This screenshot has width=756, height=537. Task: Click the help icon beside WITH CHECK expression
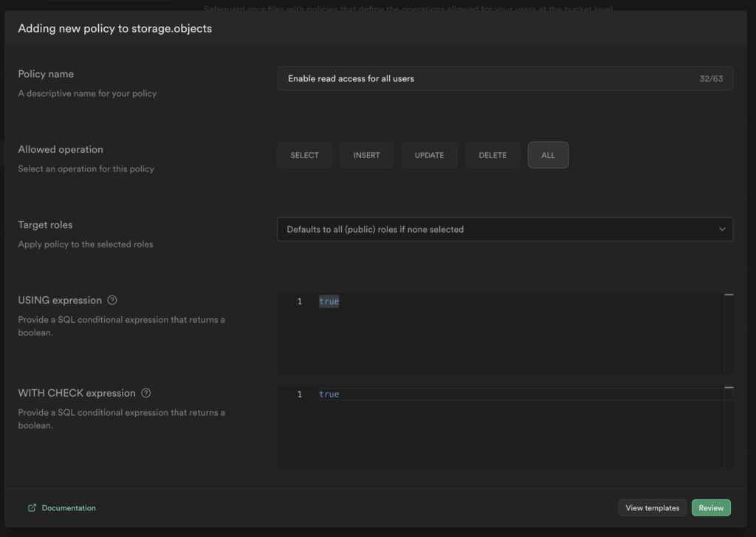click(146, 394)
